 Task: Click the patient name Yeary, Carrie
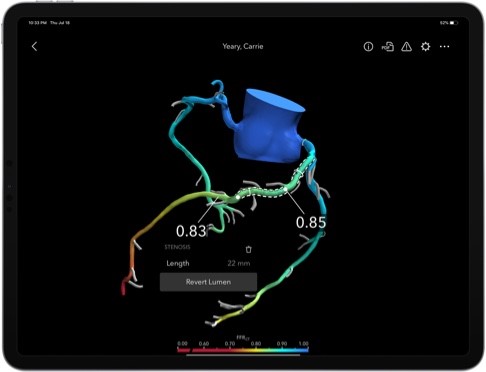coord(243,46)
